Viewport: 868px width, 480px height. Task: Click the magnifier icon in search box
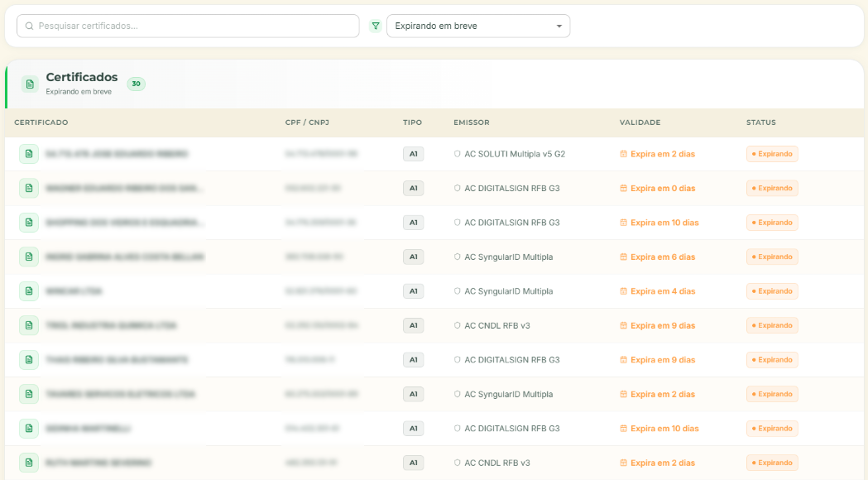coord(29,26)
